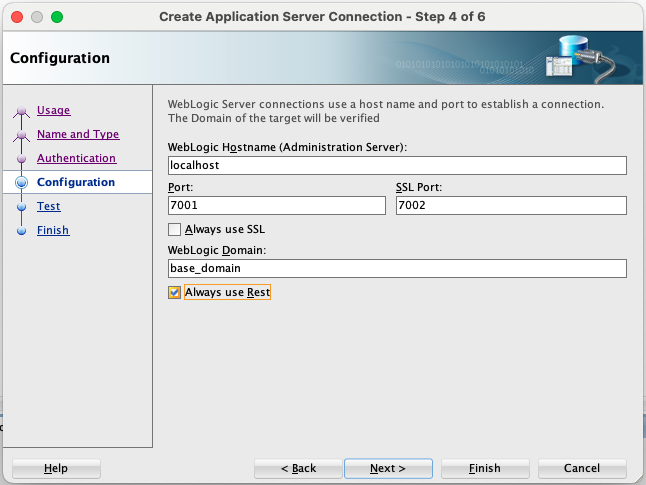Select the Configuration step in sidebar

tap(76, 182)
